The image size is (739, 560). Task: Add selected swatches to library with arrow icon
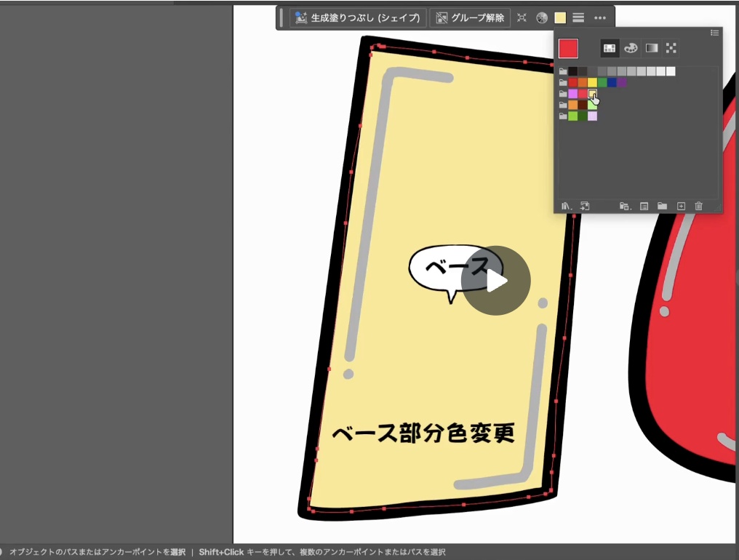pos(585,206)
